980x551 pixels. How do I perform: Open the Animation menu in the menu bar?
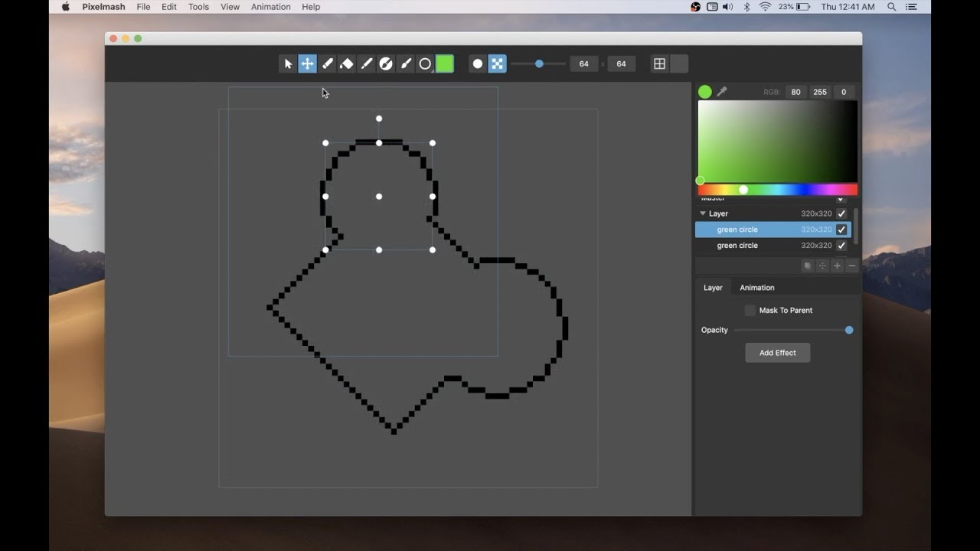[x=271, y=7]
